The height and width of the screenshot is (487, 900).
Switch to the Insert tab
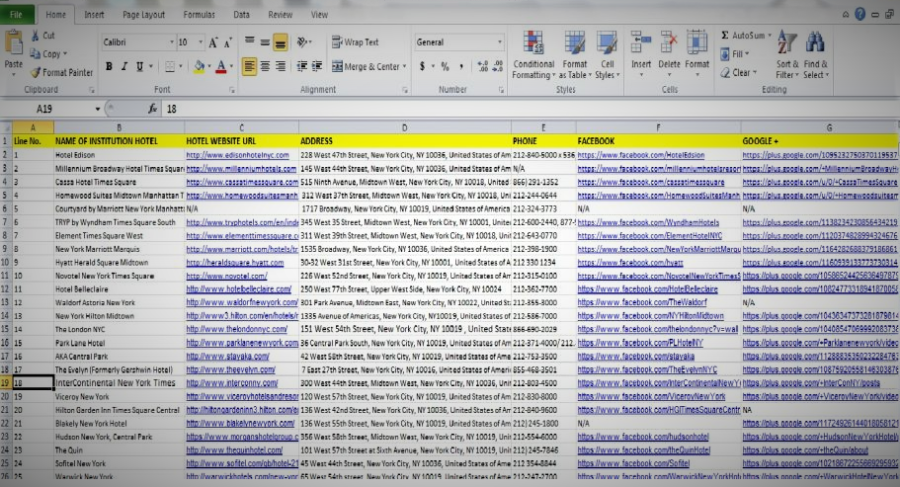click(x=94, y=14)
